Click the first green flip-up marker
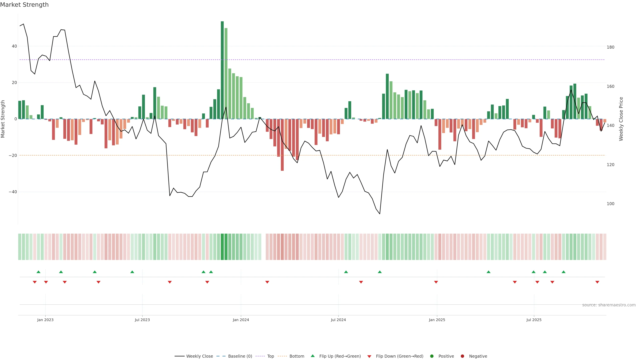This screenshot has height=362, width=644. 39,272
